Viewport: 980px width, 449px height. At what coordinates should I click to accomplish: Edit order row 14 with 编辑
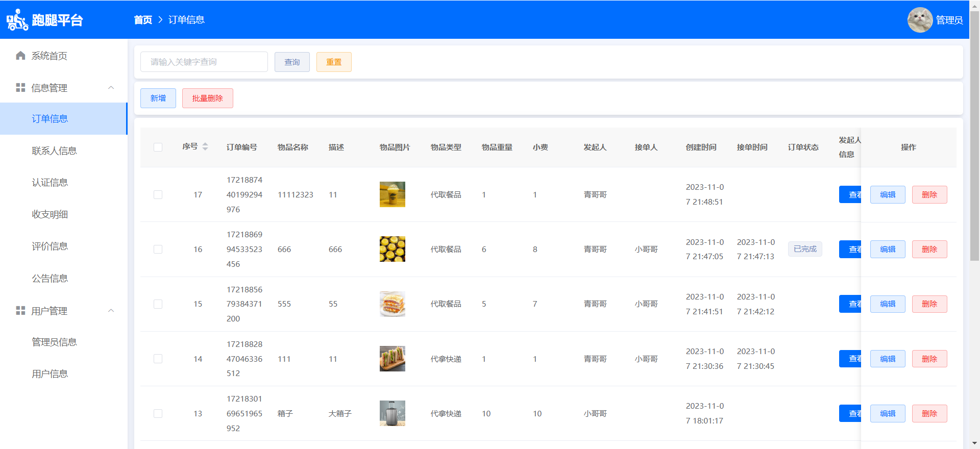(x=888, y=359)
